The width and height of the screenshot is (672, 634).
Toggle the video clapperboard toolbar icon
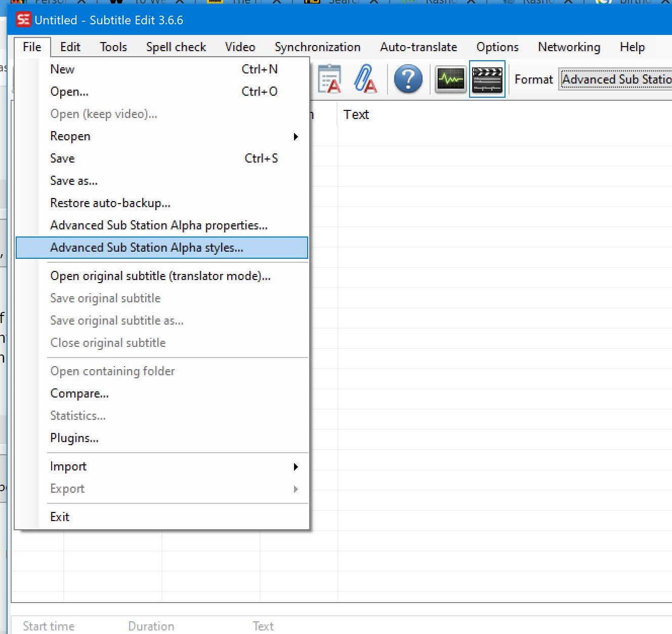(x=487, y=79)
